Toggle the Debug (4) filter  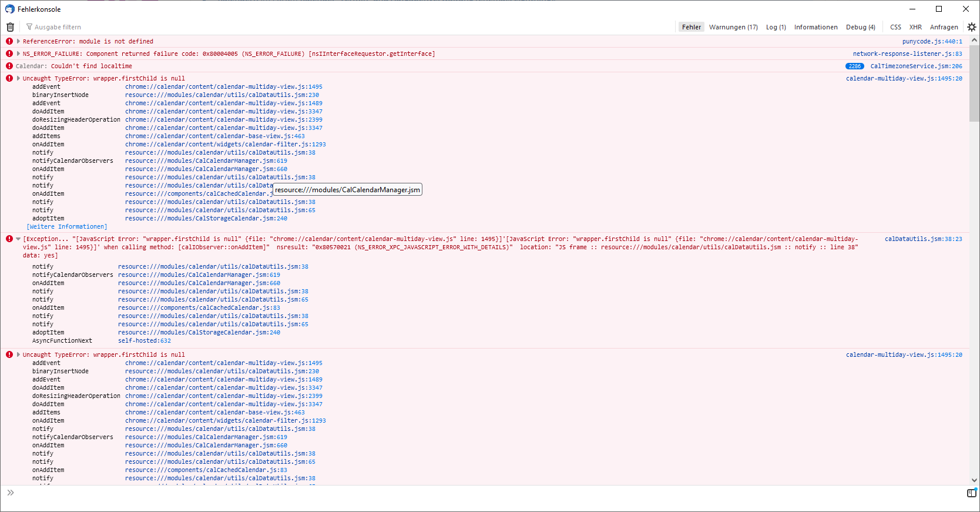pyautogui.click(x=860, y=27)
